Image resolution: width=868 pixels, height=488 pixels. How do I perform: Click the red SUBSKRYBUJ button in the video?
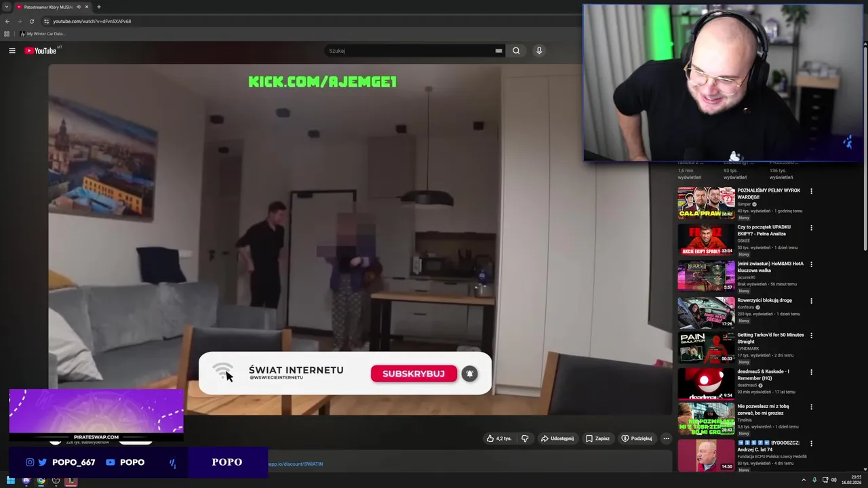[414, 373]
